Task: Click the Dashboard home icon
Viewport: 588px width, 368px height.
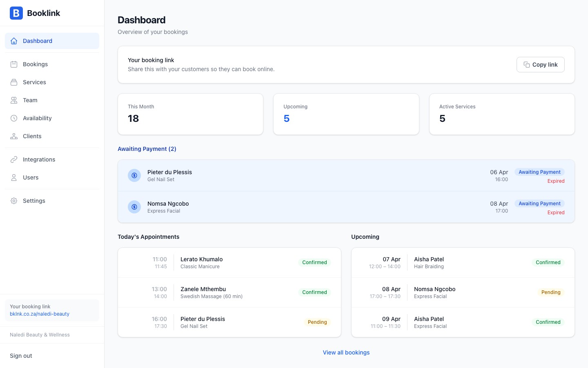Action: (x=14, y=41)
